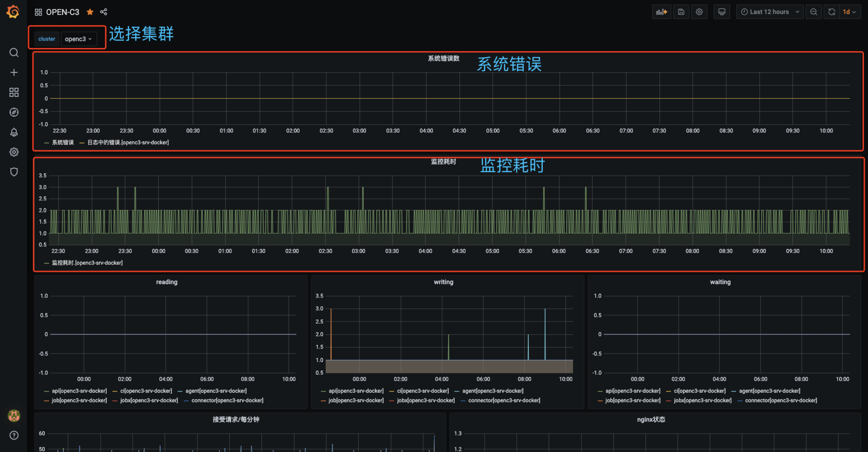Screen dimensions: 868x452
Task: Open the 系统错误数 panel title menu
Action: 443,58
